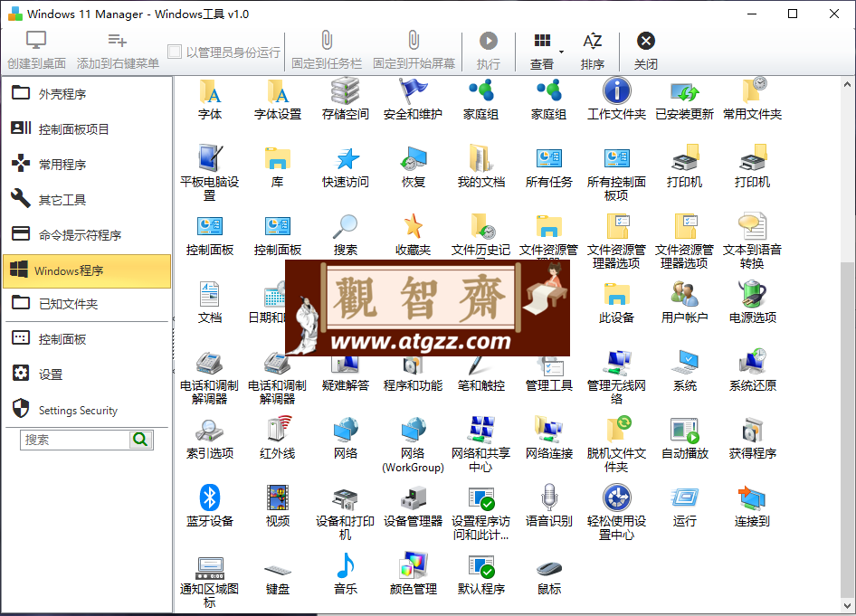Open the 红外线 infrared icon

coord(278,438)
